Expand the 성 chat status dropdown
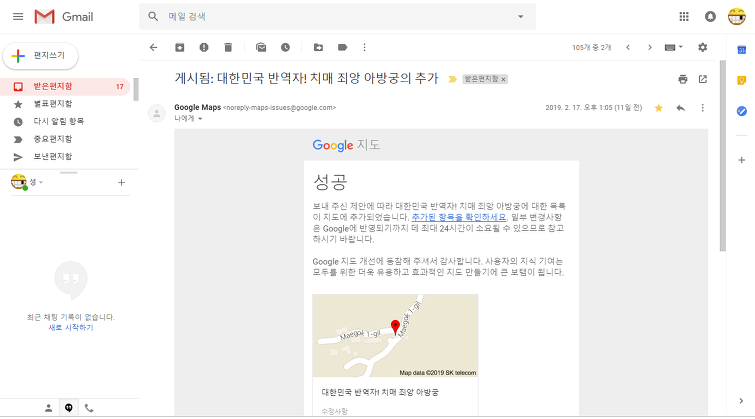 [x=41, y=183]
